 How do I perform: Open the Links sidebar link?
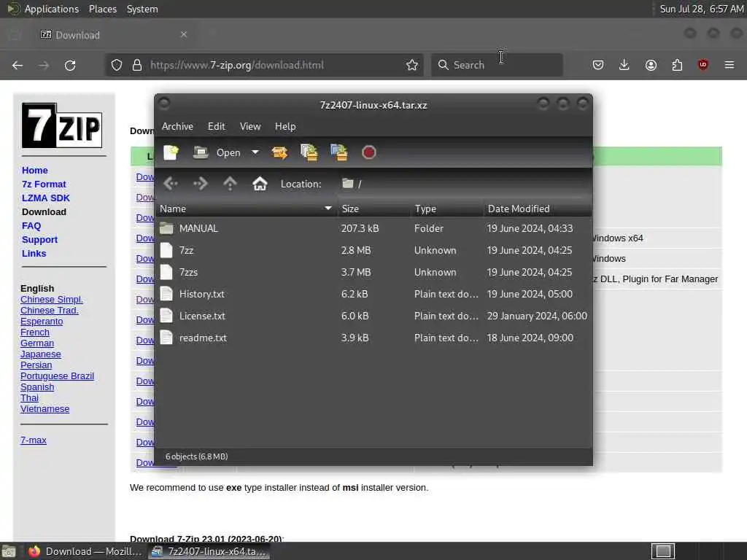[34, 253]
